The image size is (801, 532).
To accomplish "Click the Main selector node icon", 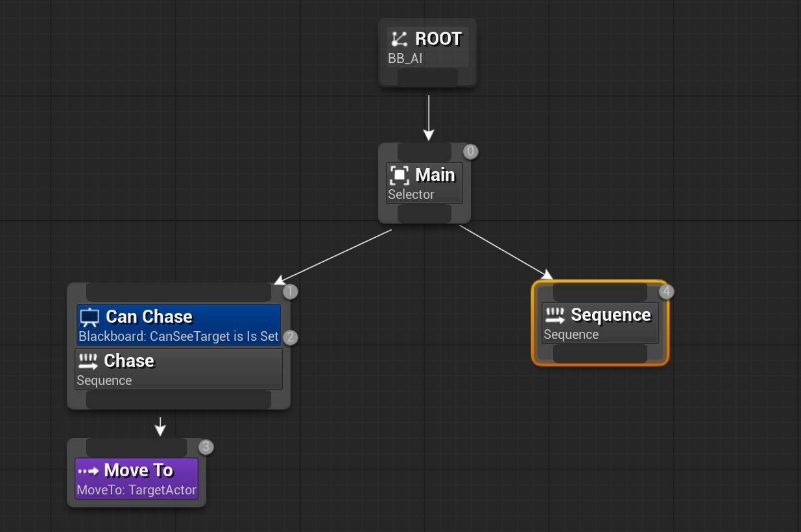I will click(400, 175).
